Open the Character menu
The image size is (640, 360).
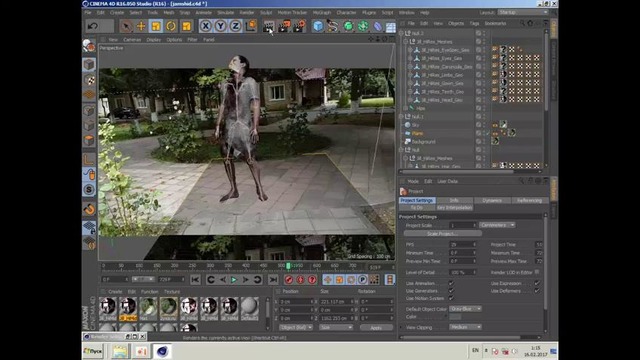[x=346, y=13]
